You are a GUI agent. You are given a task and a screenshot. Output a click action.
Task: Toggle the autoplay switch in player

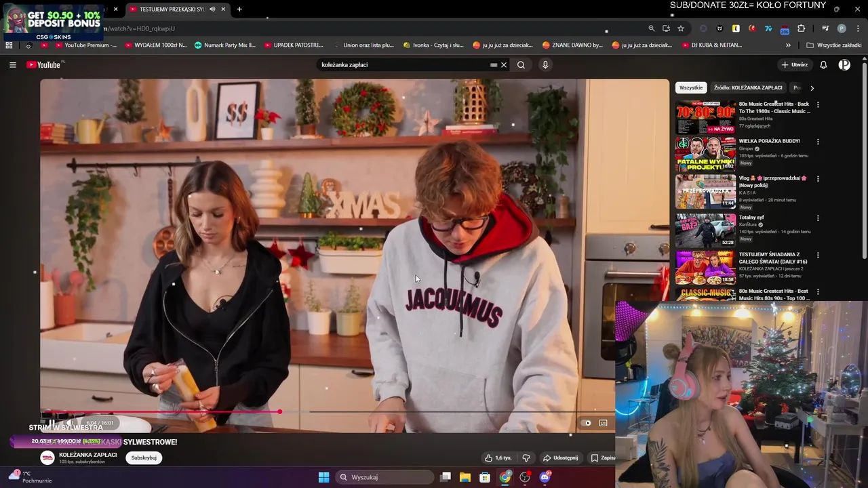(587, 423)
